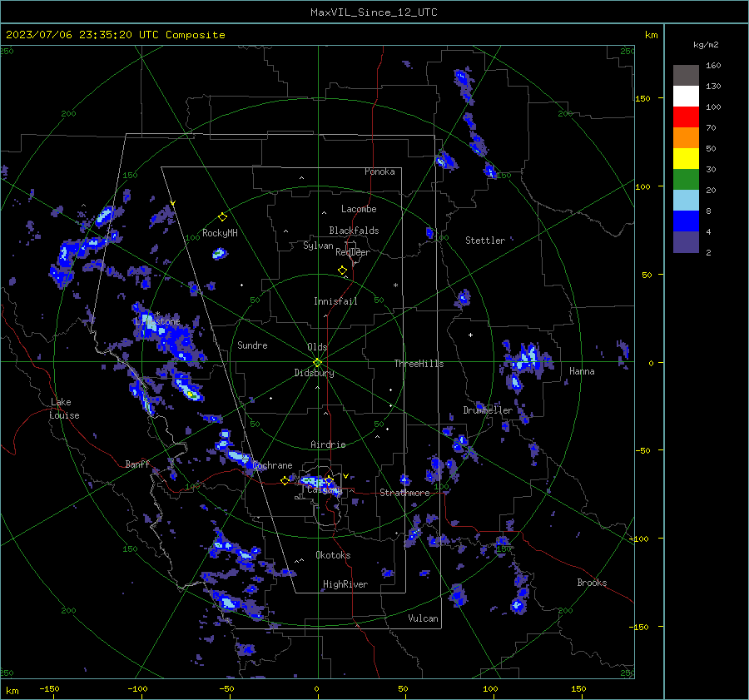Click the MaxVIL_Since_12_UTC title text

(374, 12)
